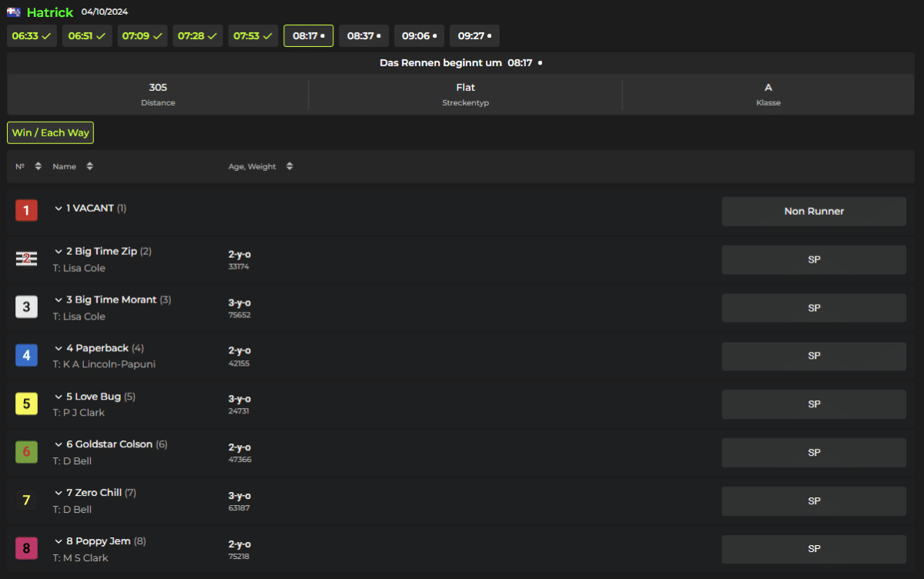Viewport: 924px width, 579px height.
Task: Click the black number 7 trap badge
Action: pyautogui.click(x=26, y=500)
